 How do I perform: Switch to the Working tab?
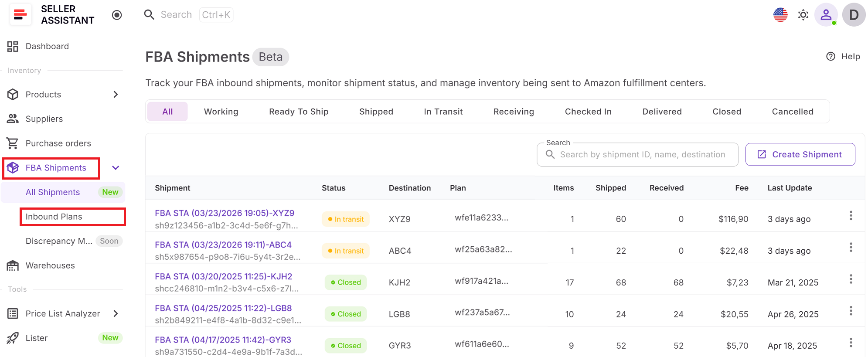[221, 112]
